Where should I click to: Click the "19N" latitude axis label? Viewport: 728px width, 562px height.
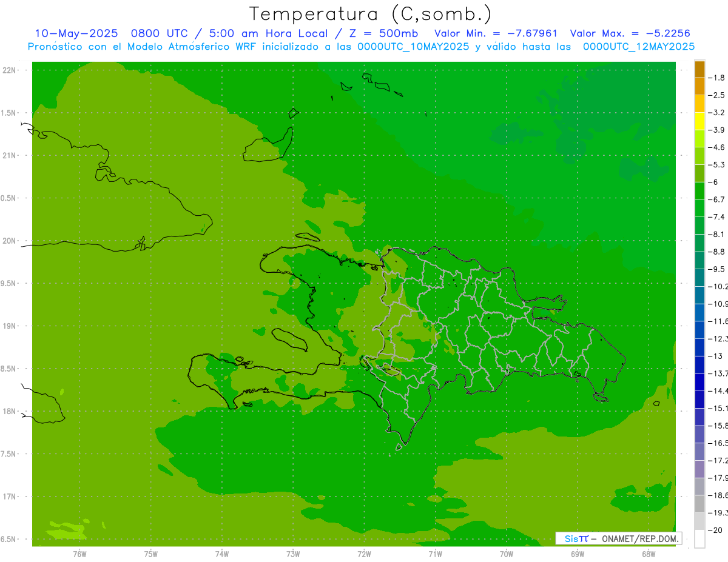point(10,326)
